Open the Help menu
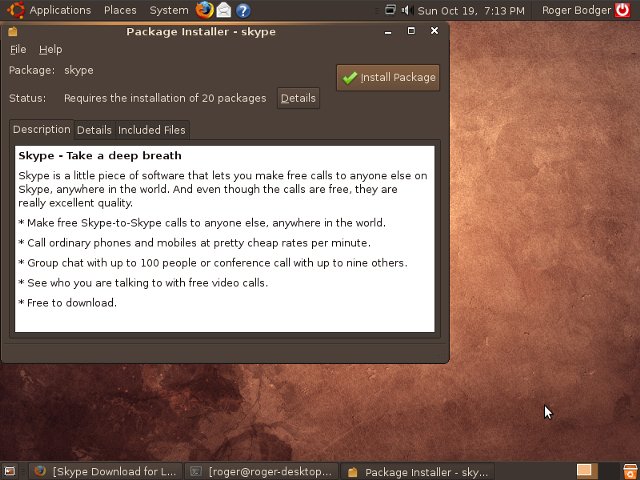640x480 pixels. (51, 49)
